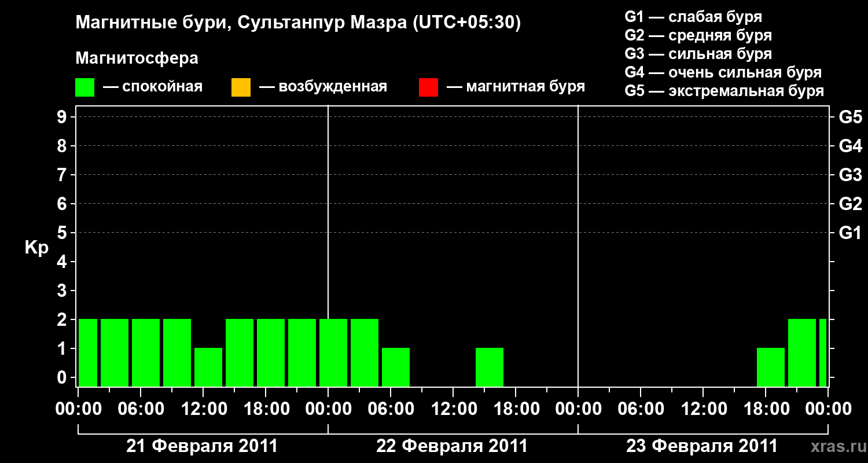Click the Kp 1 bar at 18:00 on 23 February
The image size is (868, 463).
771,367
